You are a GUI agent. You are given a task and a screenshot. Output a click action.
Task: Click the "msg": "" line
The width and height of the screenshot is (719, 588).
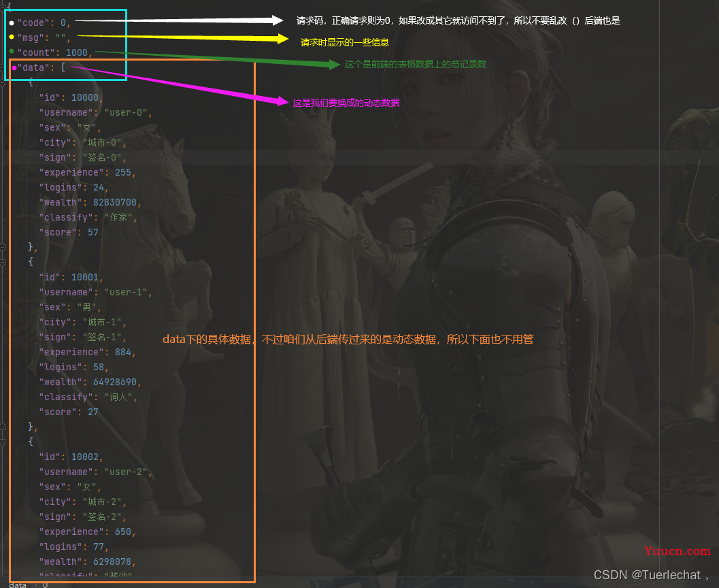pyautogui.click(x=44, y=37)
